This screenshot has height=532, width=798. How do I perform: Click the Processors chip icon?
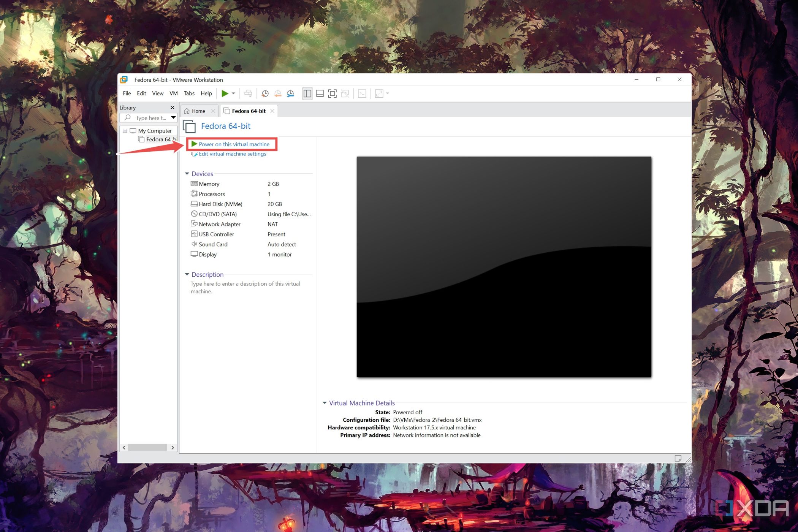click(x=194, y=194)
